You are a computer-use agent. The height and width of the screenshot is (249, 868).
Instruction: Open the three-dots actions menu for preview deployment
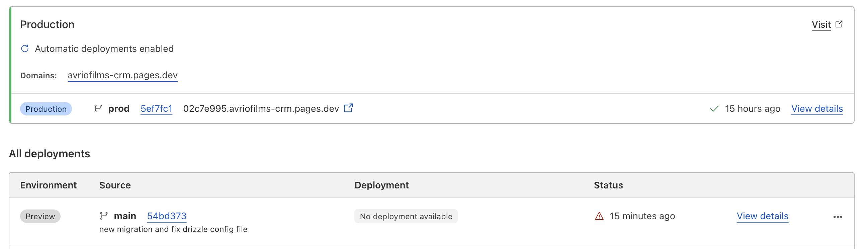[838, 217]
